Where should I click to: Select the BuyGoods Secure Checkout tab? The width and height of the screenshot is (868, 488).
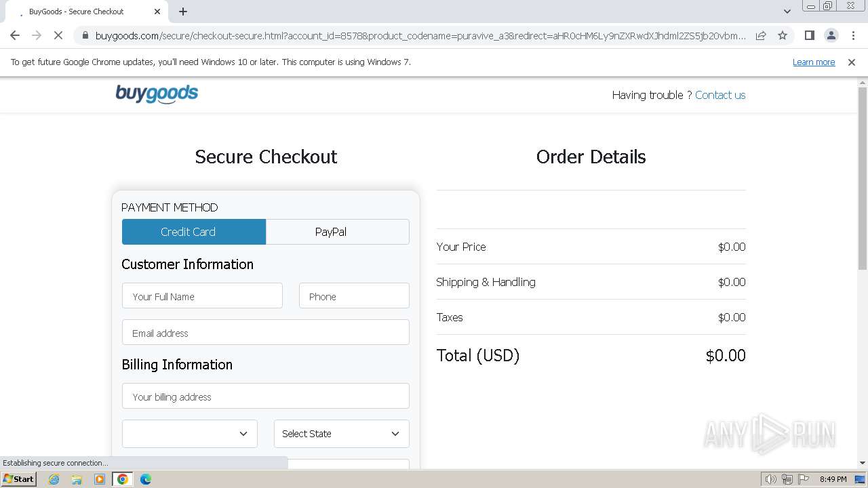[81, 12]
